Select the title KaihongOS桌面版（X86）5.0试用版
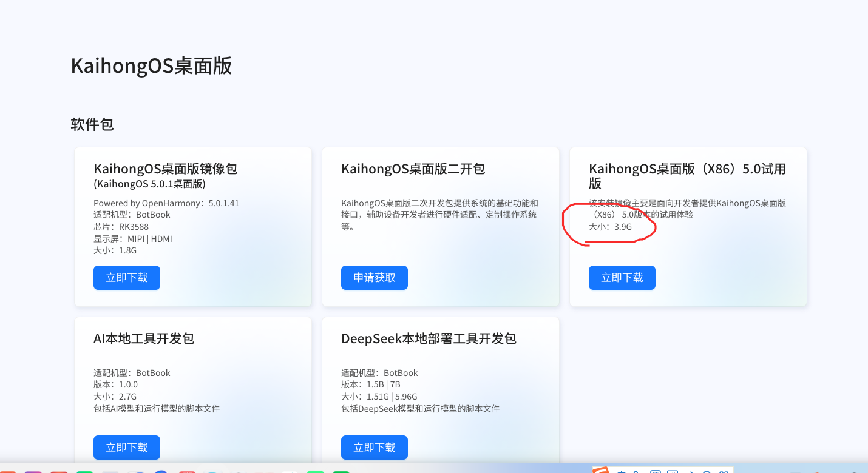 click(687, 176)
